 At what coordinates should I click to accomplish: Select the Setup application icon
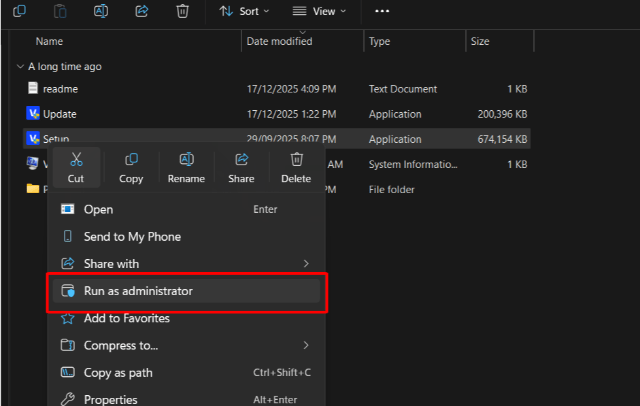[33, 138]
